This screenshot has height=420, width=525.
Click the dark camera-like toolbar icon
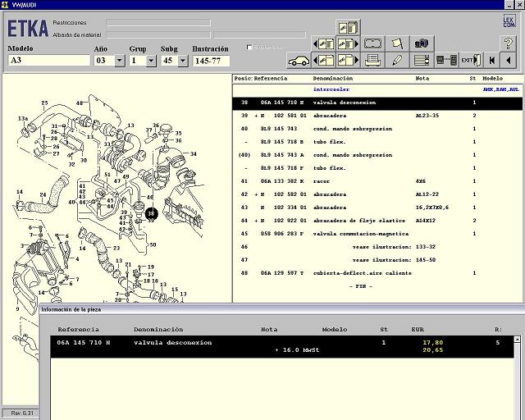pos(422,43)
